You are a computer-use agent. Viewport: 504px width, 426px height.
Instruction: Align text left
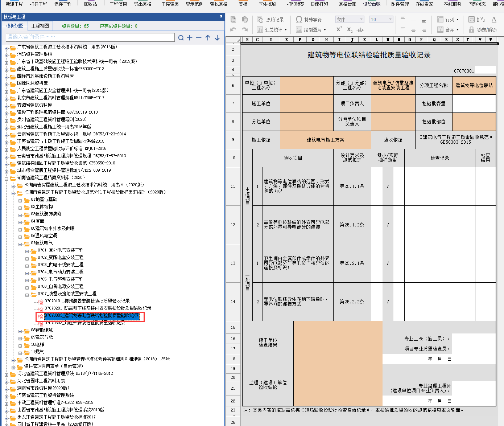[403, 30]
